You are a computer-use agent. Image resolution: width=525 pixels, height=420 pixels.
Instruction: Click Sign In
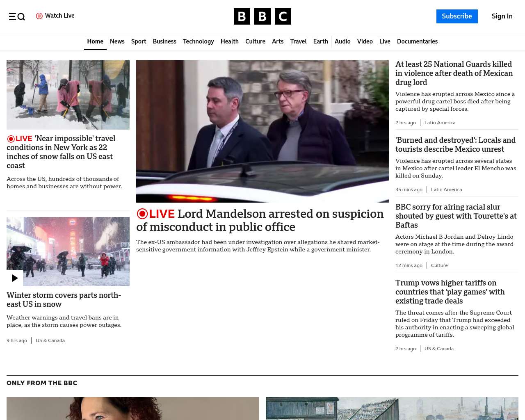point(502,16)
